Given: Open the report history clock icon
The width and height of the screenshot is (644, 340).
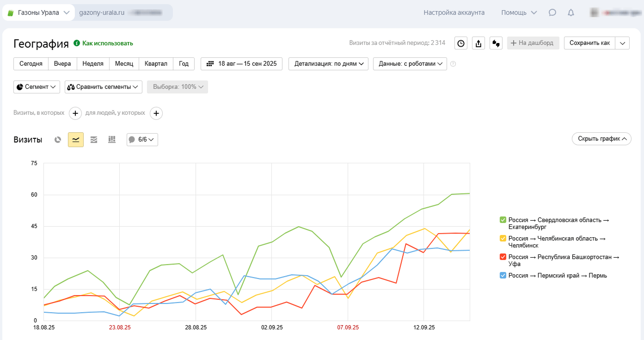Looking at the screenshot, I should (461, 43).
